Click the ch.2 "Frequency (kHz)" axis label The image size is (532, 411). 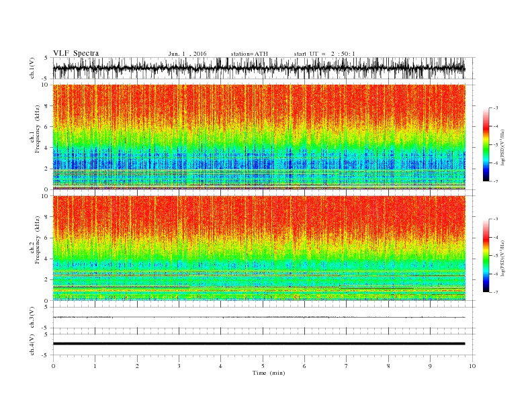click(37, 240)
